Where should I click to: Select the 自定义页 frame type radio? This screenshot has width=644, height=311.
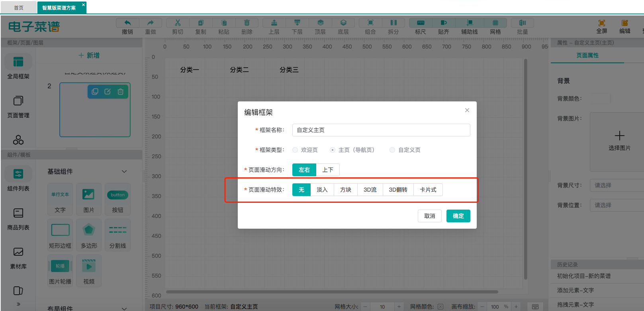(392, 150)
